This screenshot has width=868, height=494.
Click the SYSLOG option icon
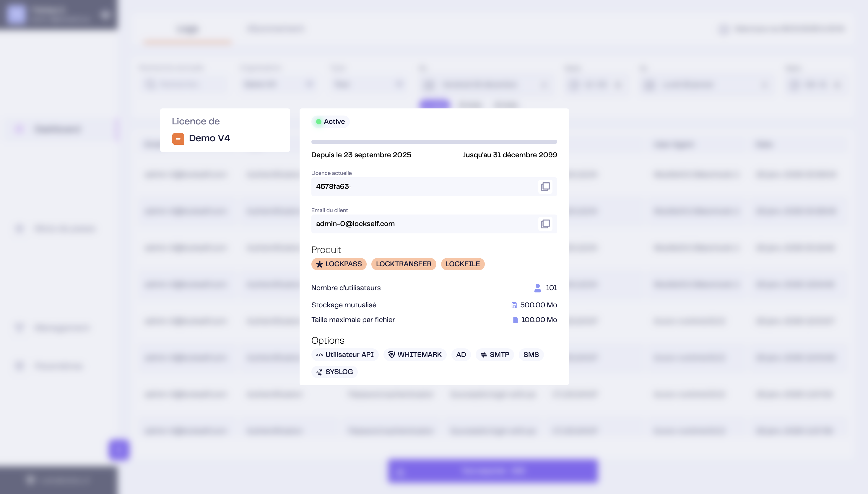320,372
